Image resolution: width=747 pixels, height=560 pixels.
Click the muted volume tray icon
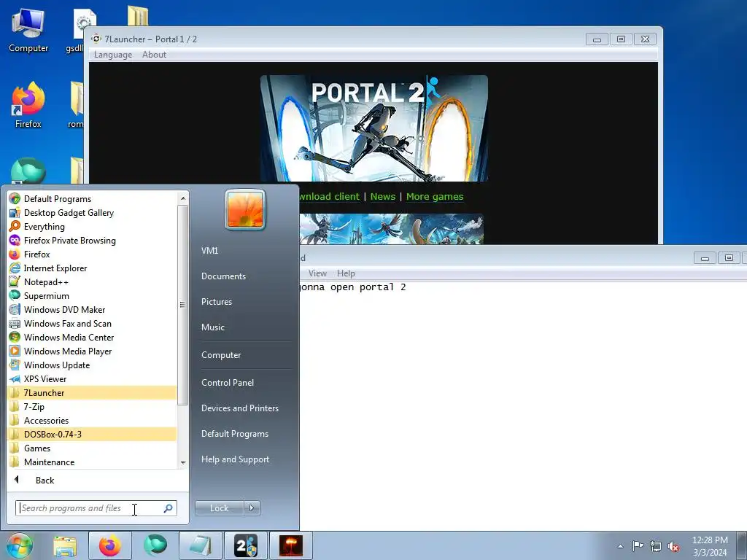[673, 546]
